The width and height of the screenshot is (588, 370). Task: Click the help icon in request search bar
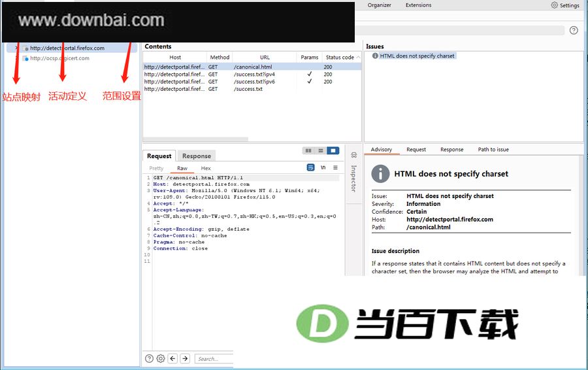pyautogui.click(x=149, y=358)
